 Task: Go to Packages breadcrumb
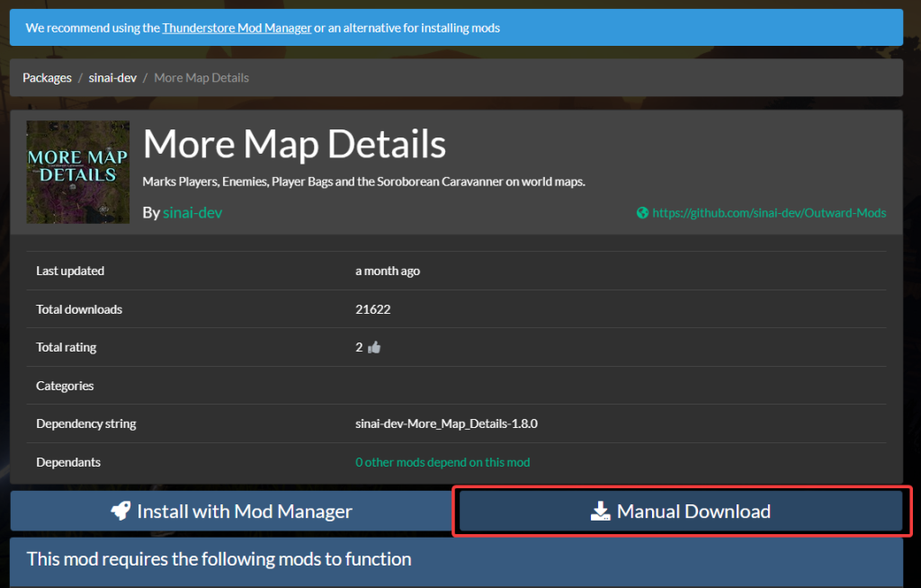pos(47,77)
